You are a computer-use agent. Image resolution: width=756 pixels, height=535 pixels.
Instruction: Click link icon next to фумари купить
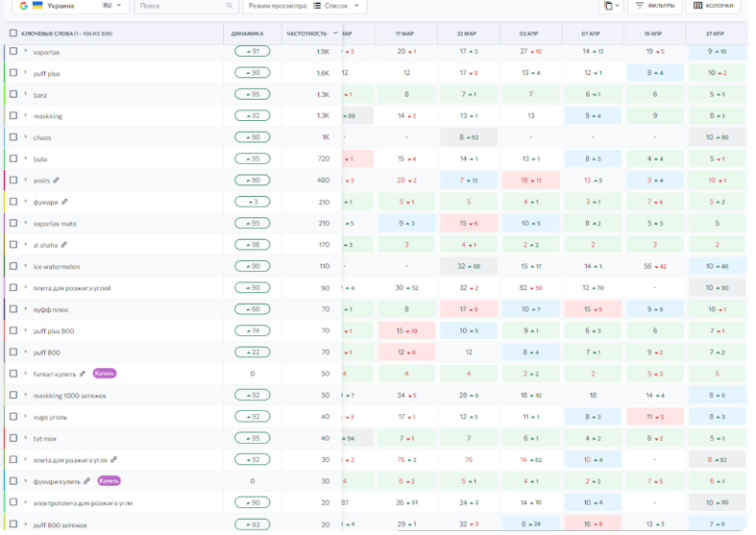coord(86,481)
